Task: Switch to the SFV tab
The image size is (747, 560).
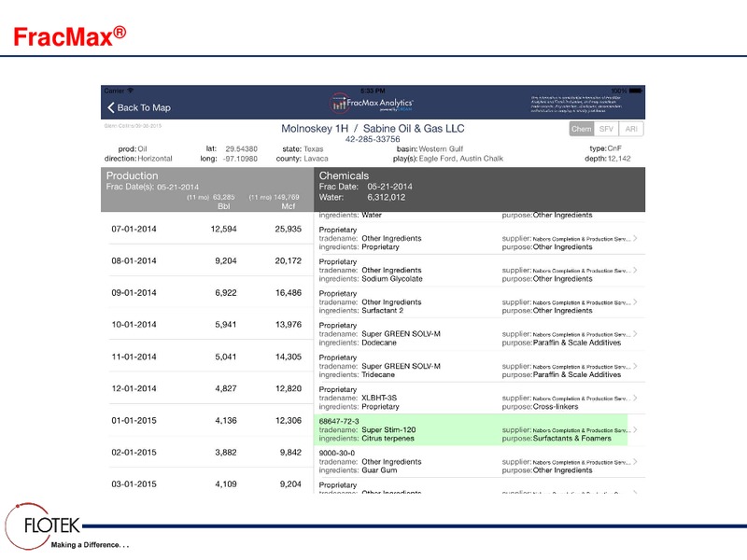Action: point(606,129)
